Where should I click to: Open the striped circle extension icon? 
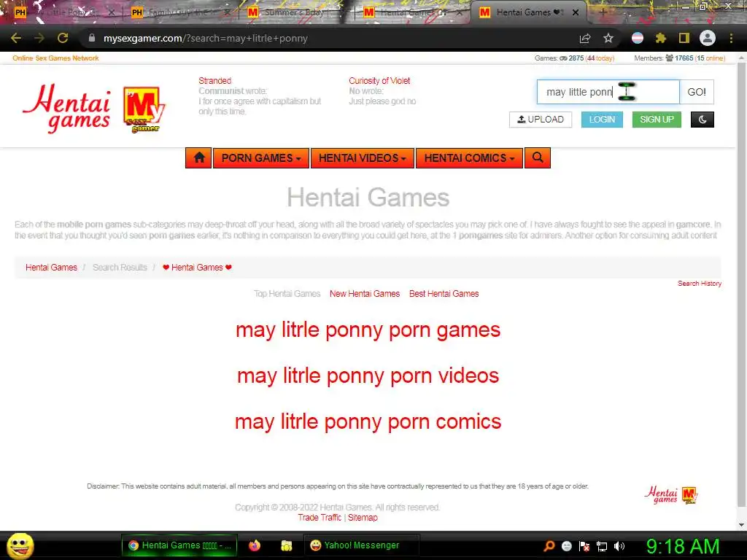[637, 38]
